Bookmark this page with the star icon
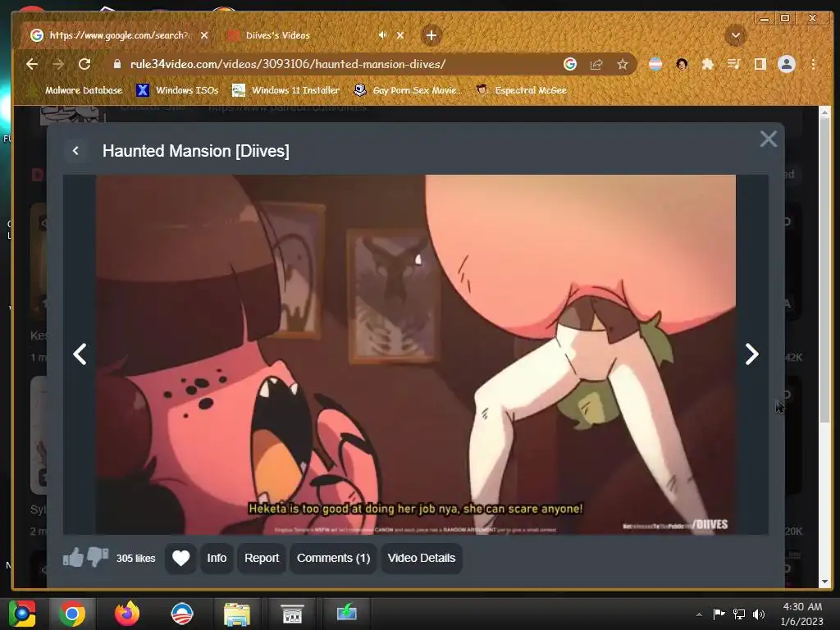The height and width of the screenshot is (630, 840). (x=622, y=64)
